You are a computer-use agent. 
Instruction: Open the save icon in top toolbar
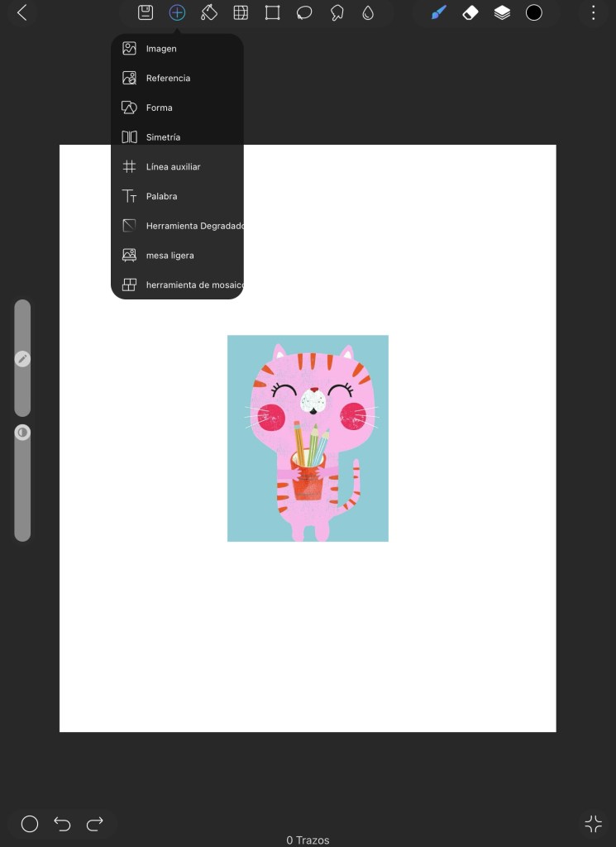coord(146,12)
